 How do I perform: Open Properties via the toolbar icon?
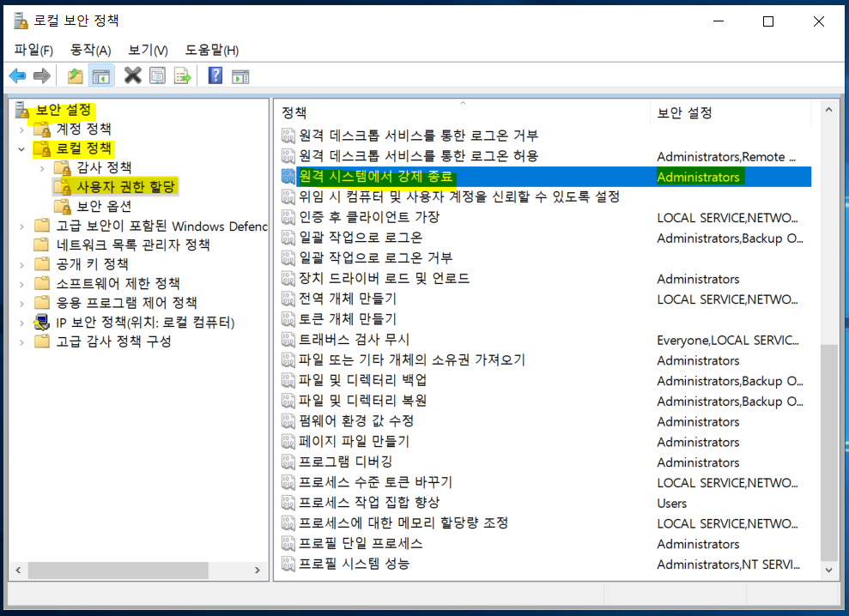158,75
